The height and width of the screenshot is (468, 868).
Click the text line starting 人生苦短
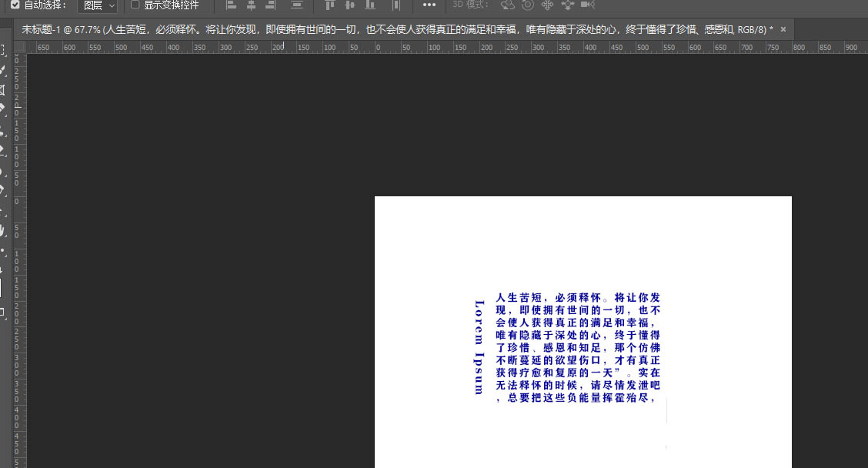click(577, 297)
